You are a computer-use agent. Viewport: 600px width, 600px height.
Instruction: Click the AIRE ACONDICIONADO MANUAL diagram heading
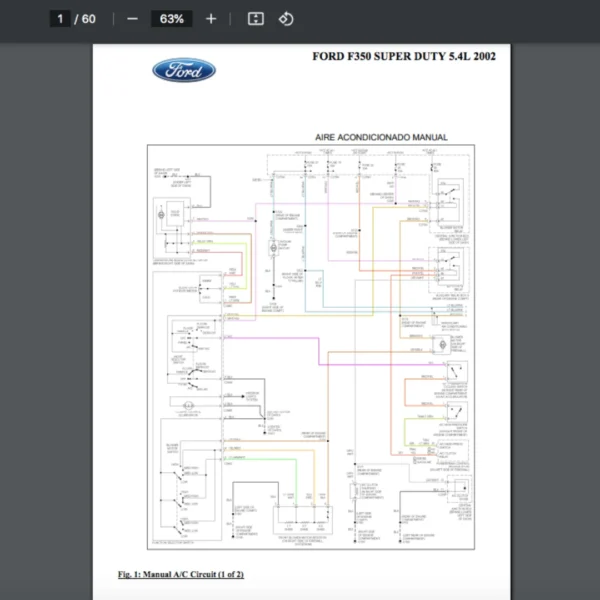[381, 137]
